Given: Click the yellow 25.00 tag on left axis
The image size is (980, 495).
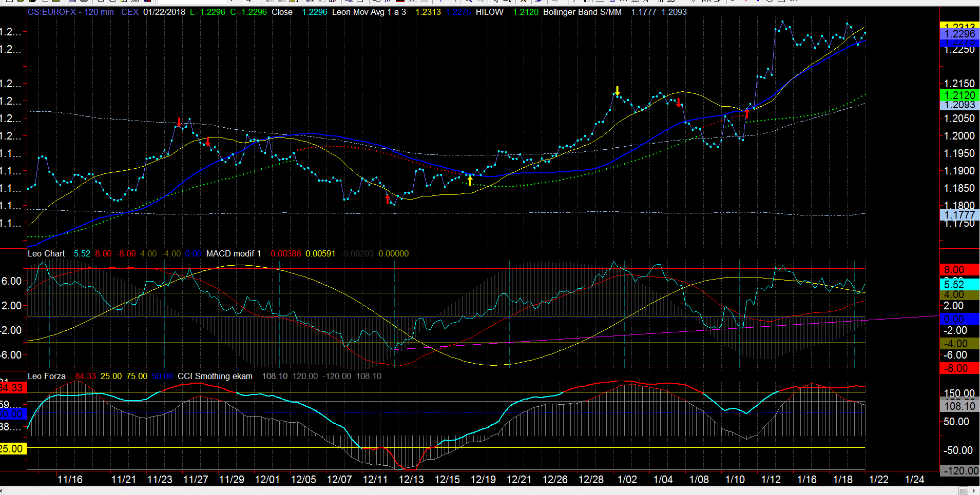Looking at the screenshot, I should (x=12, y=449).
